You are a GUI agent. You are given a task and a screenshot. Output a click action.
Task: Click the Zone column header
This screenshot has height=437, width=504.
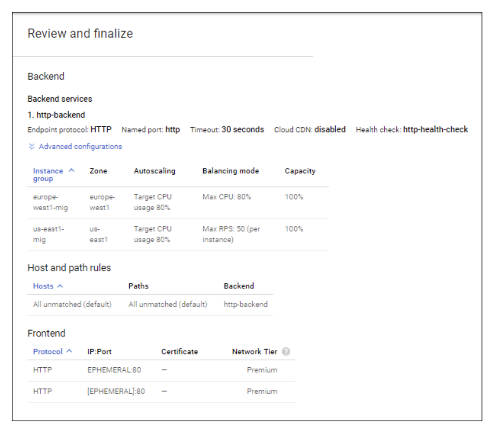click(98, 171)
